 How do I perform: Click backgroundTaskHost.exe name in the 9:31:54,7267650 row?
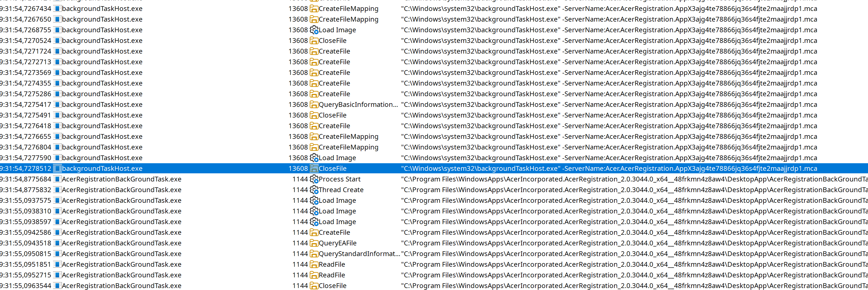102,20
